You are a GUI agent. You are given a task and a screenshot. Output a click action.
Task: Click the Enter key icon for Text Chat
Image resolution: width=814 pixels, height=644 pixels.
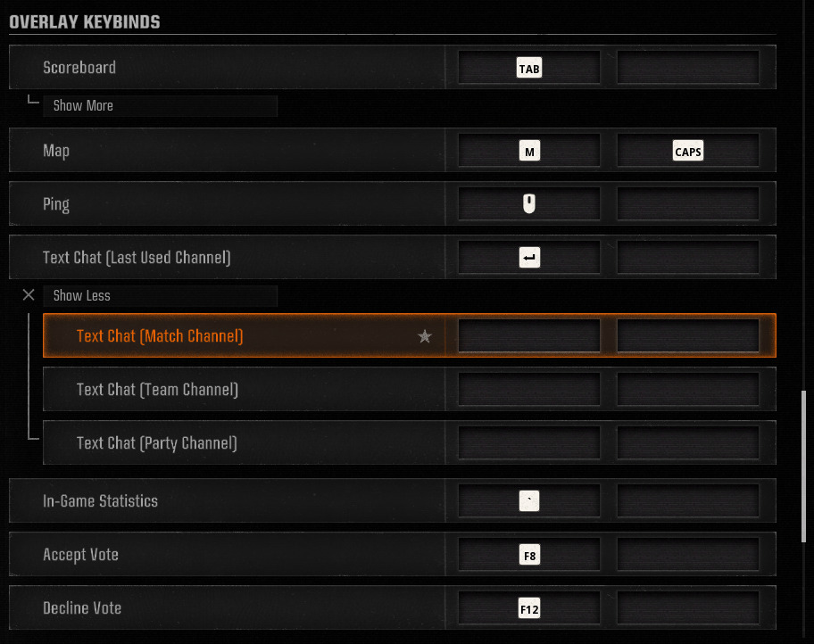(528, 257)
